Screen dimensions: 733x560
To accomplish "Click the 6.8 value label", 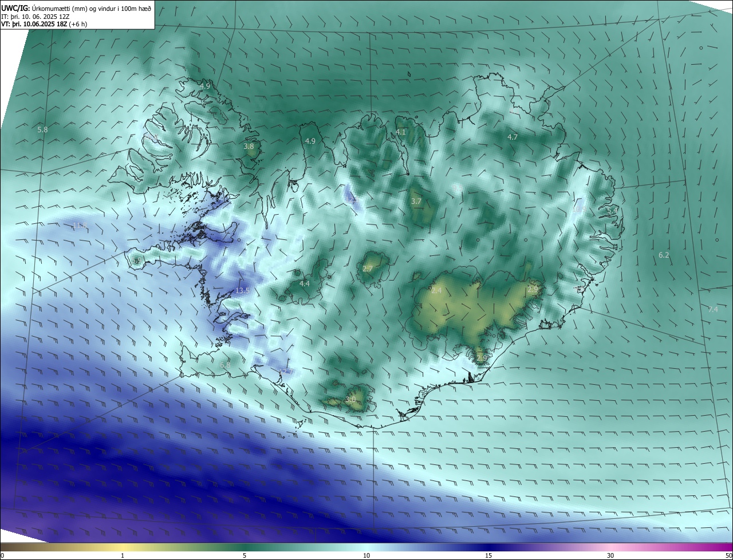I will pos(225,365).
